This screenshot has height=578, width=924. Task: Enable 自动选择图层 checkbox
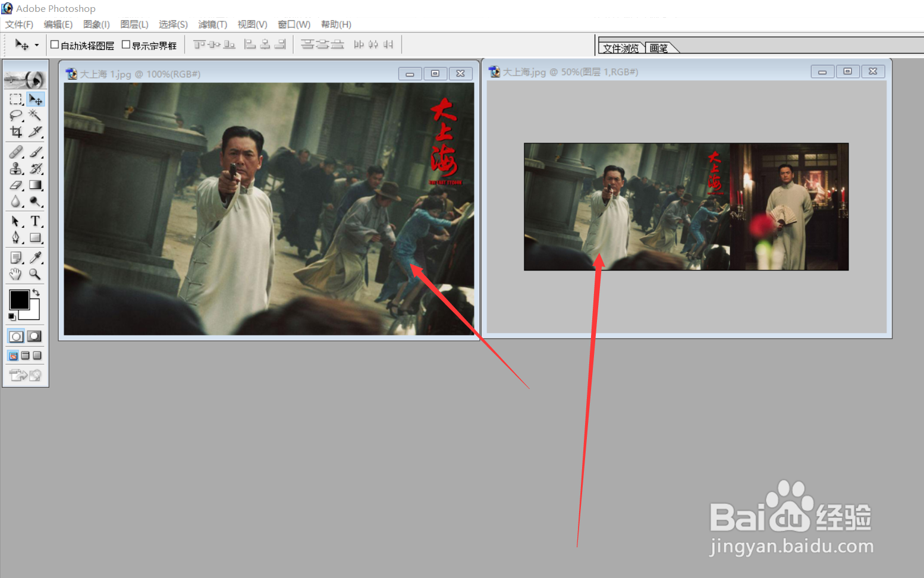[x=55, y=45]
